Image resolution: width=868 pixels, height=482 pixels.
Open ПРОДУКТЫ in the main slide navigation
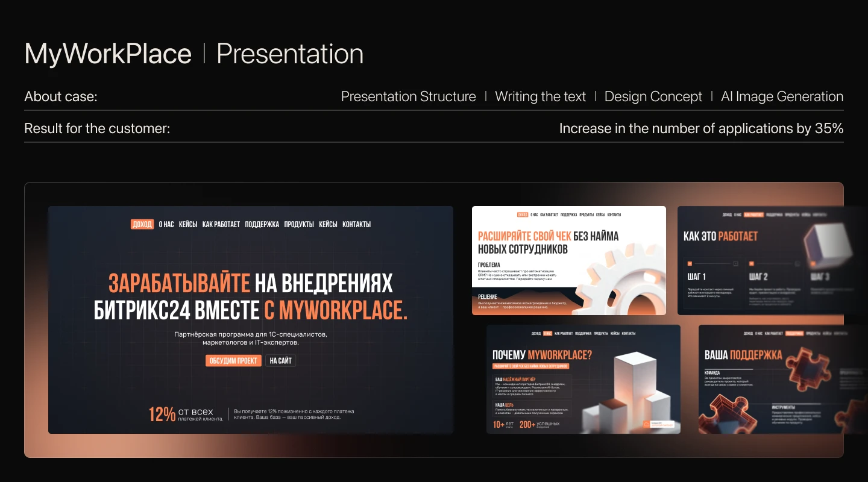point(299,224)
